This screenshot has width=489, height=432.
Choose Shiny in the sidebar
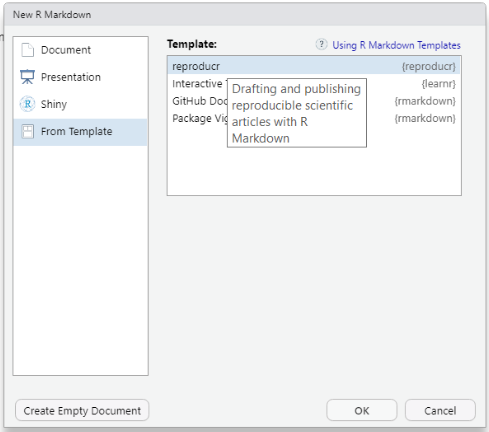80,104
